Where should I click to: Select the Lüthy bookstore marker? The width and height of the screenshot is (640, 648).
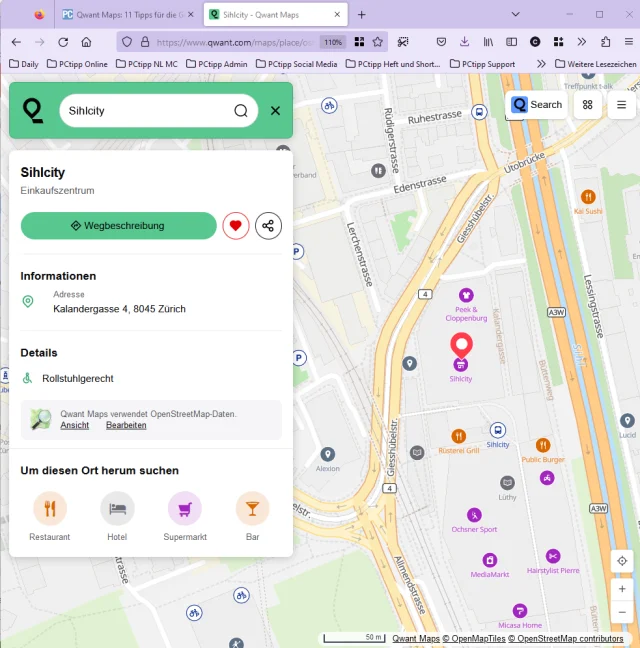pyautogui.click(x=507, y=483)
